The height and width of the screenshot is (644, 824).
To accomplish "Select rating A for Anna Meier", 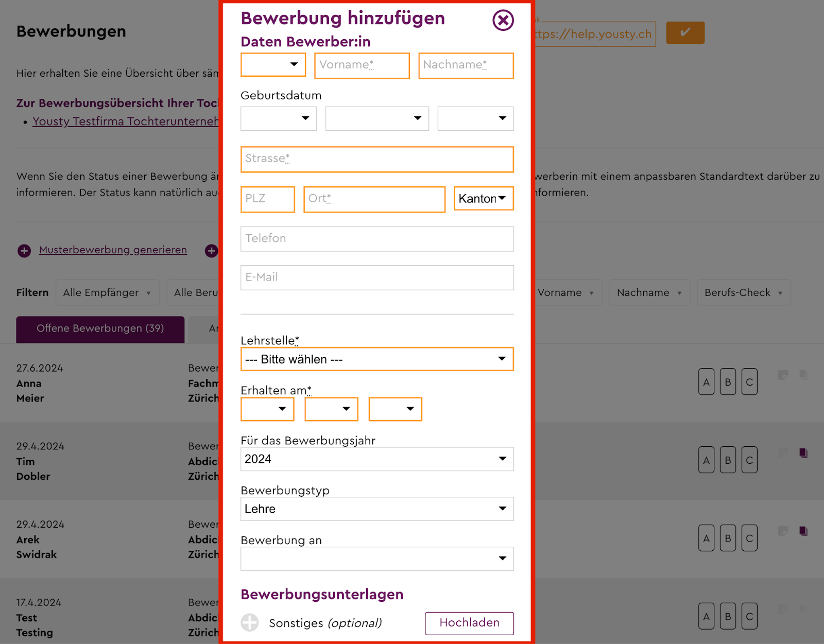I will coord(706,381).
